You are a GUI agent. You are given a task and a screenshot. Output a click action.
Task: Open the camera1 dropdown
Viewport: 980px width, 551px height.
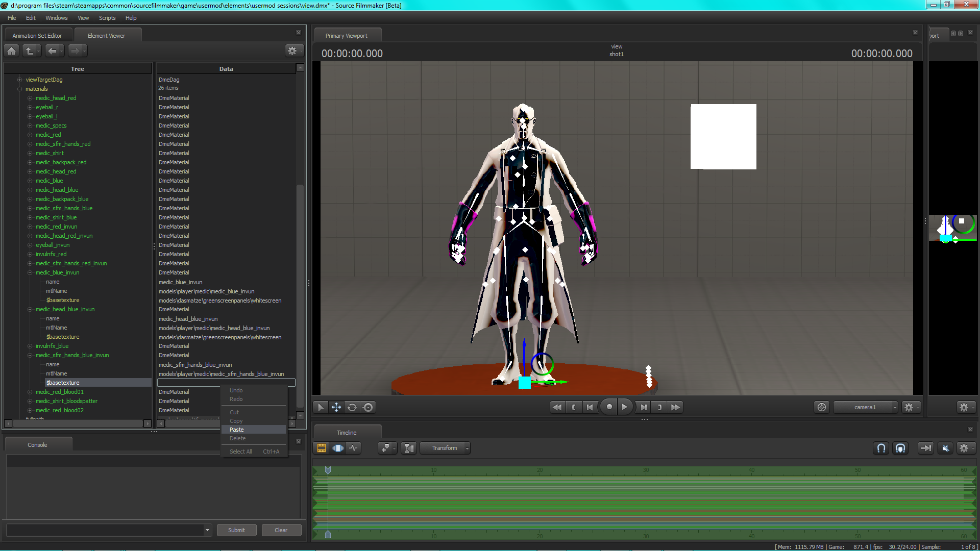(x=865, y=407)
